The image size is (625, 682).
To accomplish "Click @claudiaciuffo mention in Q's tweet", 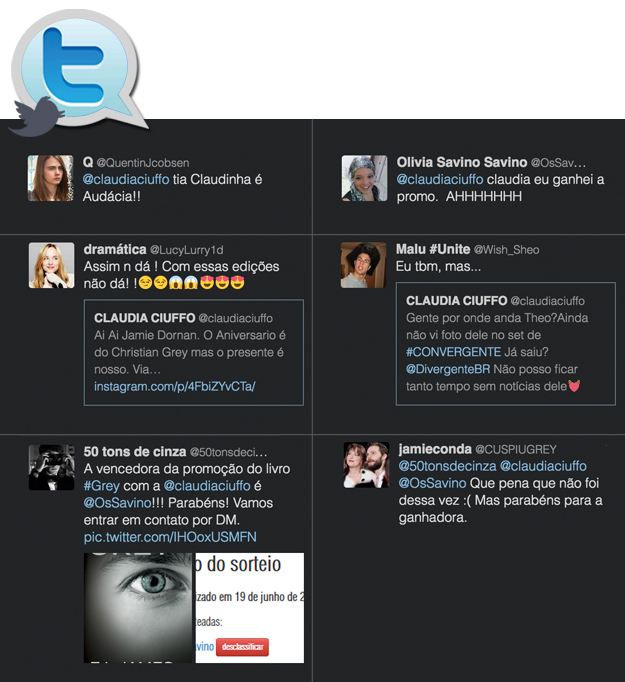I will [126, 179].
